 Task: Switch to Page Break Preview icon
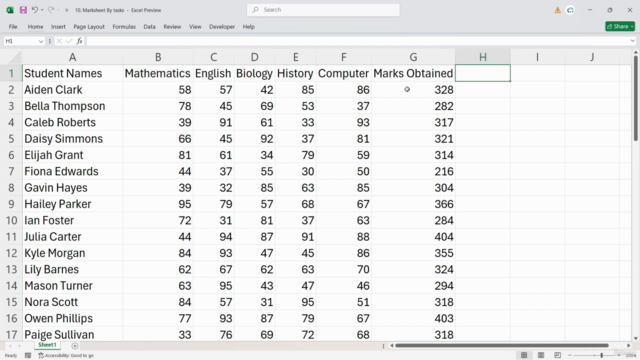click(x=558, y=355)
